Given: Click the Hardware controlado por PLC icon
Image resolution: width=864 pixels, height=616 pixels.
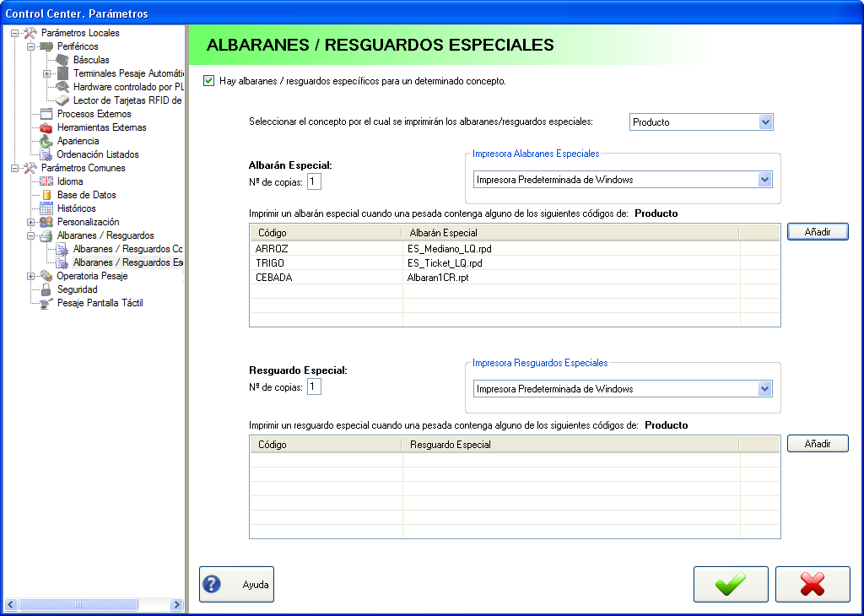Looking at the screenshot, I should [x=62, y=87].
